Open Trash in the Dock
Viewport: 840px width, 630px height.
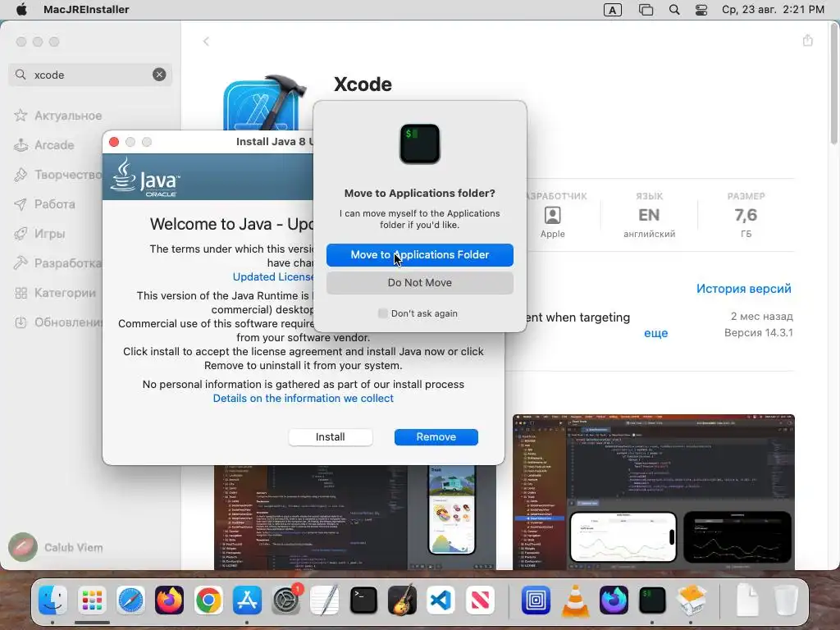786,600
